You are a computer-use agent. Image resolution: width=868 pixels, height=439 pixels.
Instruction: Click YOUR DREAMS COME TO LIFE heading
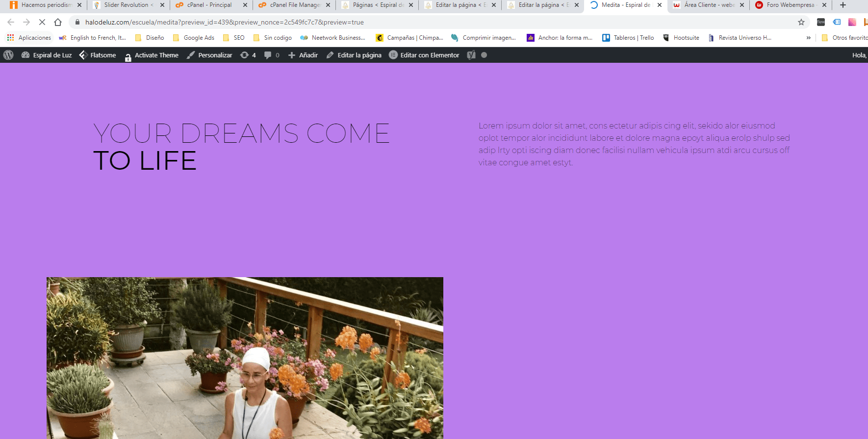pos(241,147)
